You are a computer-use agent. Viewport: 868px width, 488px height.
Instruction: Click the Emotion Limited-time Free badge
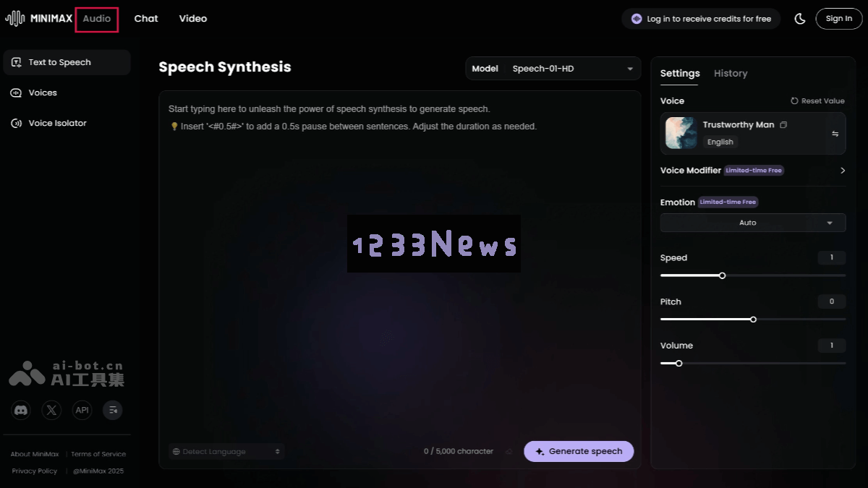728,202
